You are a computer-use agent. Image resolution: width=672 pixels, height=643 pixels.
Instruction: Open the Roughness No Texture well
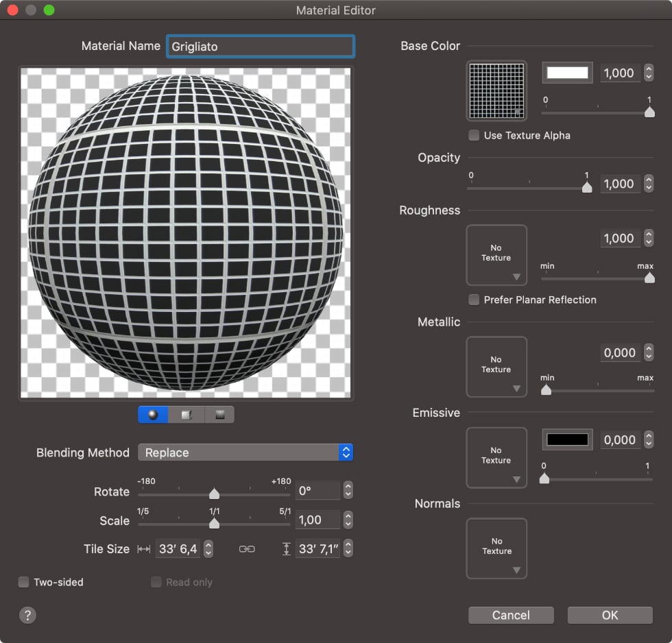tap(496, 254)
